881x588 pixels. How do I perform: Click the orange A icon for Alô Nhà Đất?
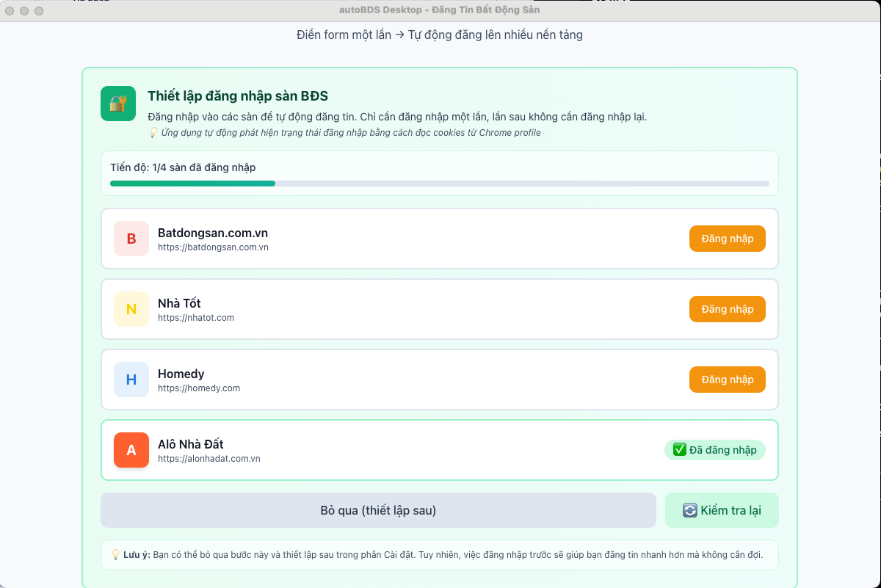(x=131, y=450)
